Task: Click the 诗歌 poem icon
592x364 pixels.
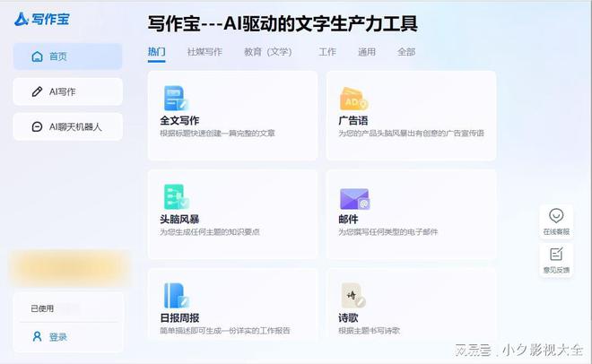Action: click(353, 295)
